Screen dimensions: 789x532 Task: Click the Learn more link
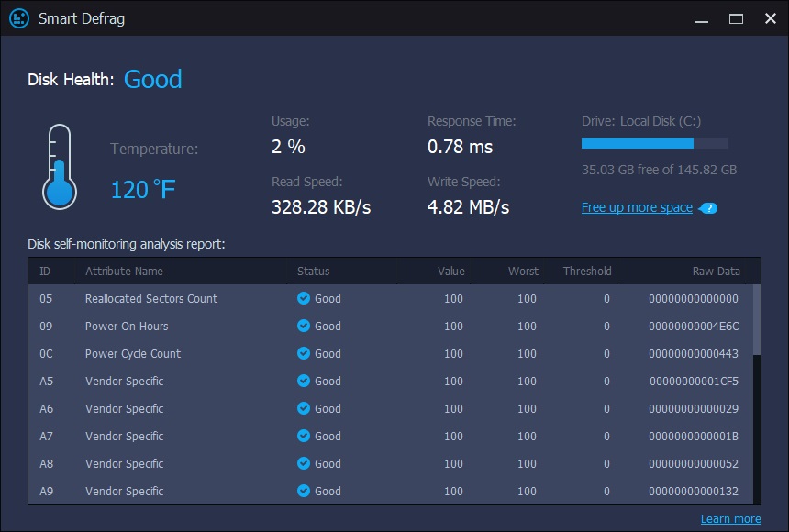(x=731, y=518)
